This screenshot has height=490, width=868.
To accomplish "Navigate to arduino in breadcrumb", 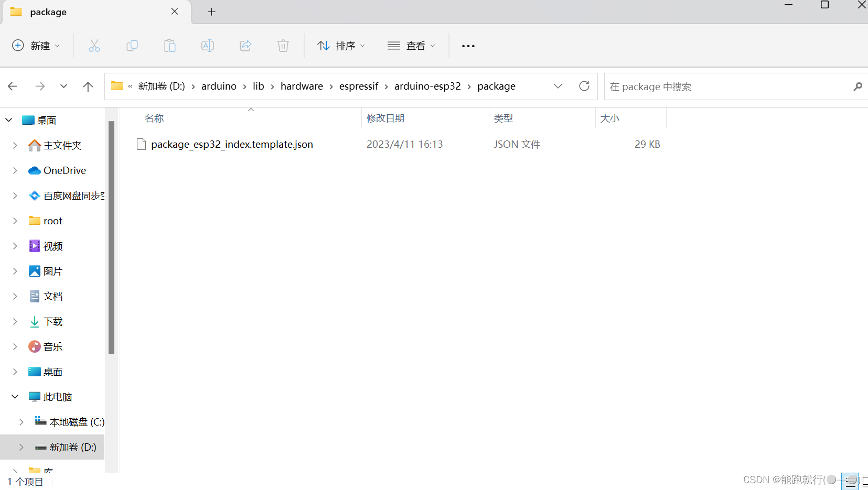I will pos(219,86).
